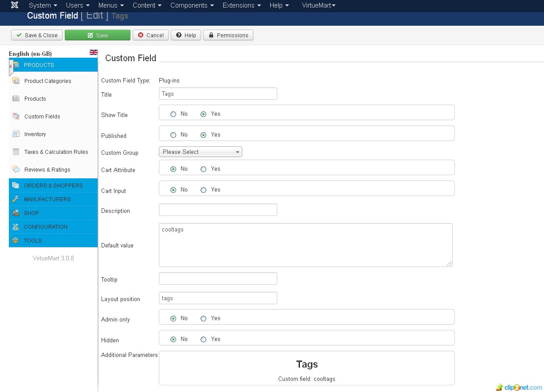Image resolution: width=544 pixels, height=392 pixels.
Task: Click into the Layout position field
Action: [218, 298]
